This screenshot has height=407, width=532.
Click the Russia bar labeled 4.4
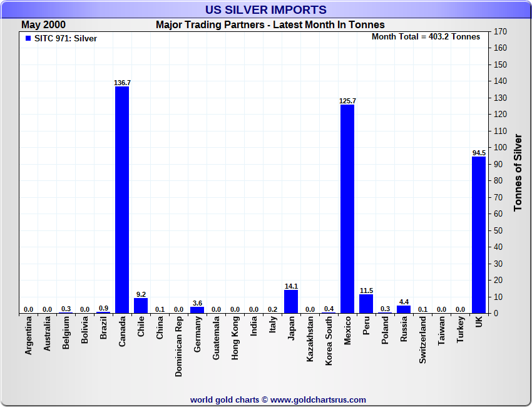pyautogui.click(x=404, y=309)
